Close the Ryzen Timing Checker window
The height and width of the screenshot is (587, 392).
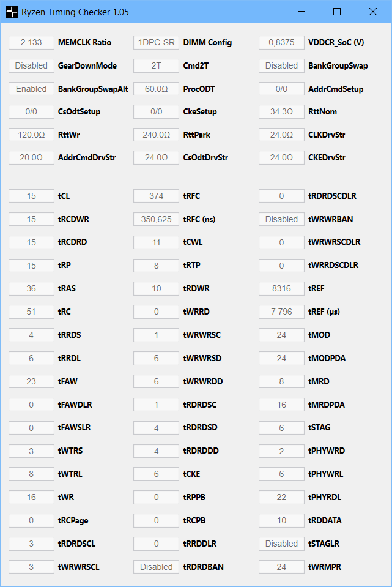click(373, 12)
